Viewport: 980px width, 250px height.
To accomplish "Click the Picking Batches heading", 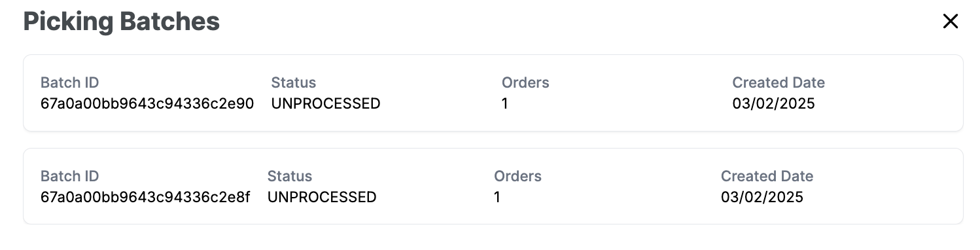I will (122, 22).
